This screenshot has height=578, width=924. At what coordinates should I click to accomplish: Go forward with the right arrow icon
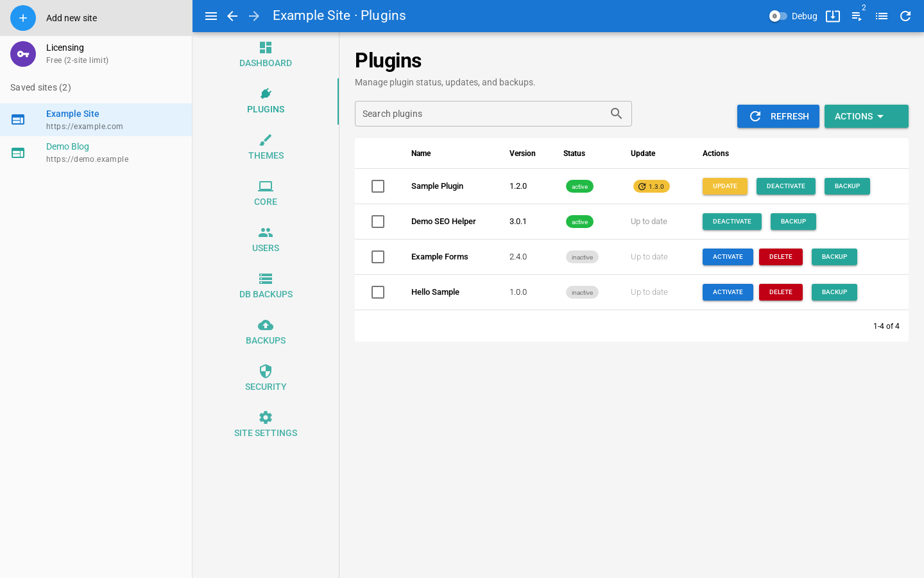254,16
